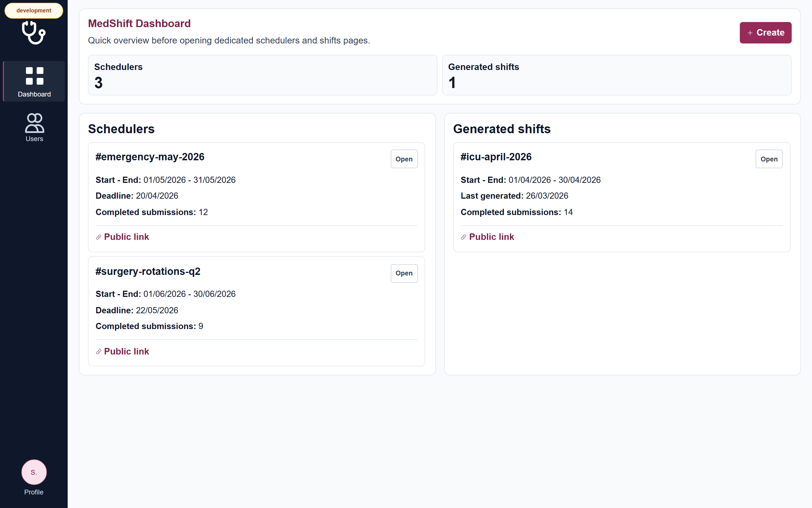Click the #emergency-may-2026 heading
This screenshot has width=812, height=508.
pyautogui.click(x=150, y=157)
